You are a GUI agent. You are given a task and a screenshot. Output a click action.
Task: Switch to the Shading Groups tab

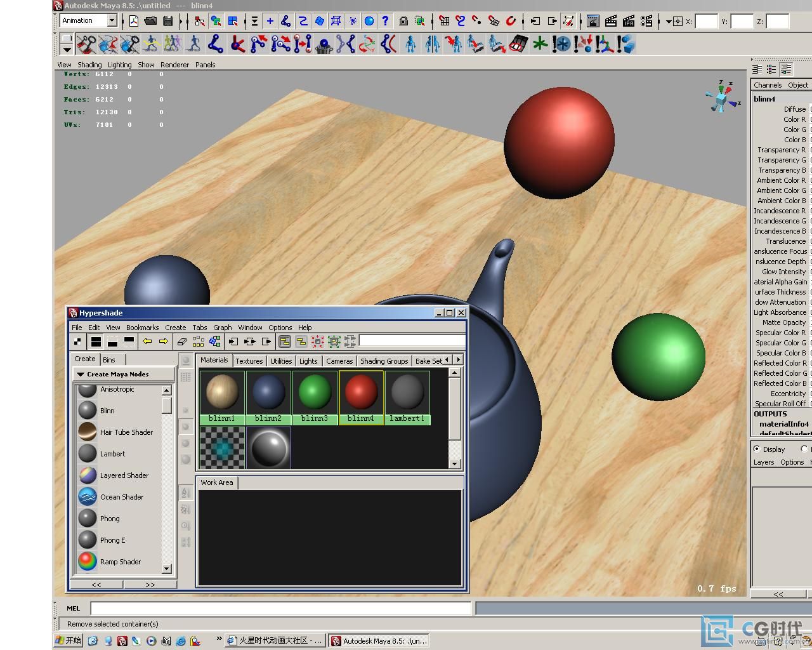pos(384,361)
